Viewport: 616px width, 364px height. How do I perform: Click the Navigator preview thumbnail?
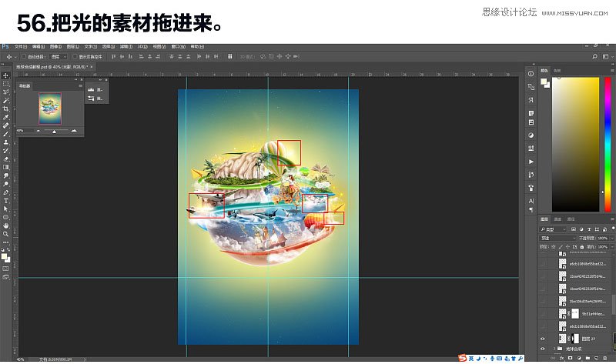[50, 109]
